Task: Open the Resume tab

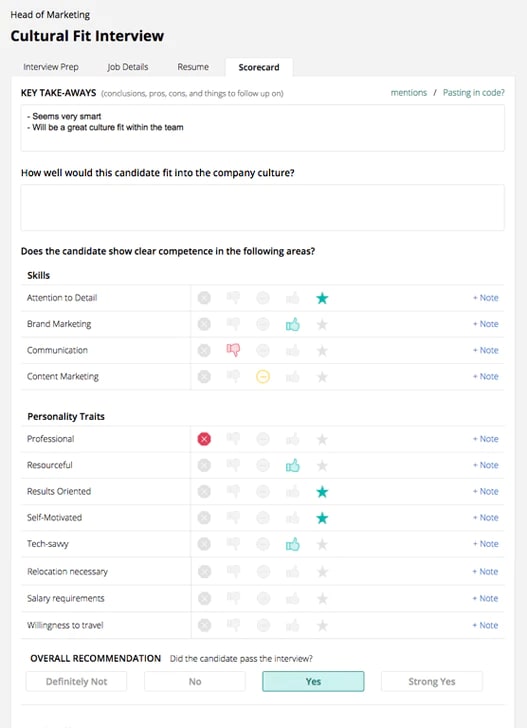Action: 193,67
